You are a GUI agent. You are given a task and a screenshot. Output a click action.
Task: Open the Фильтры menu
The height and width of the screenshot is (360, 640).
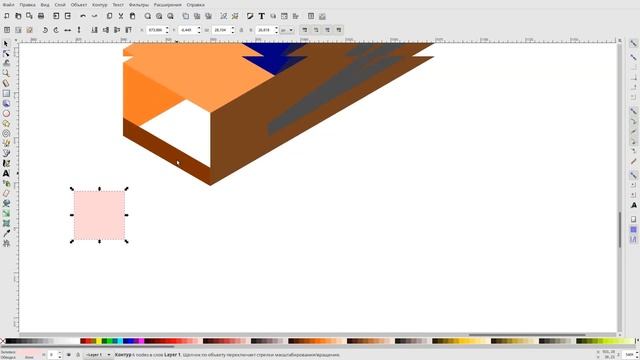(x=139, y=5)
